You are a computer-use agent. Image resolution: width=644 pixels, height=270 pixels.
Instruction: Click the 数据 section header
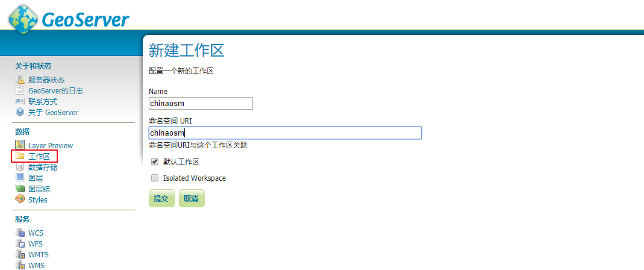click(22, 131)
